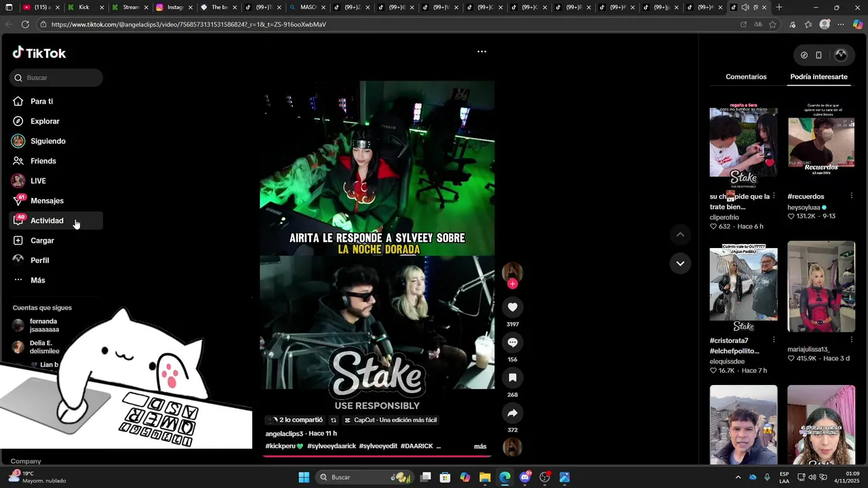Follow creator with the red plus badge

coord(513,284)
